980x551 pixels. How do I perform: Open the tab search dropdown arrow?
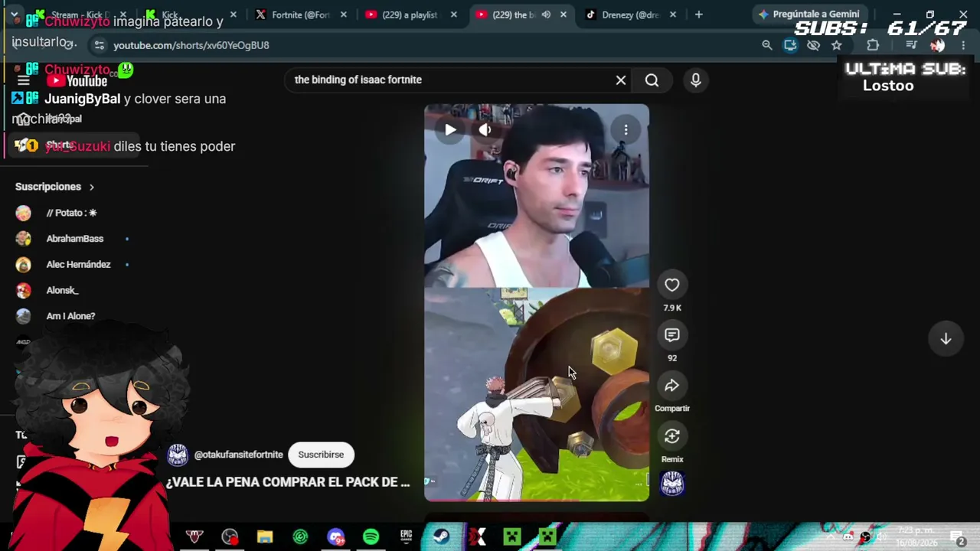pyautogui.click(x=14, y=15)
